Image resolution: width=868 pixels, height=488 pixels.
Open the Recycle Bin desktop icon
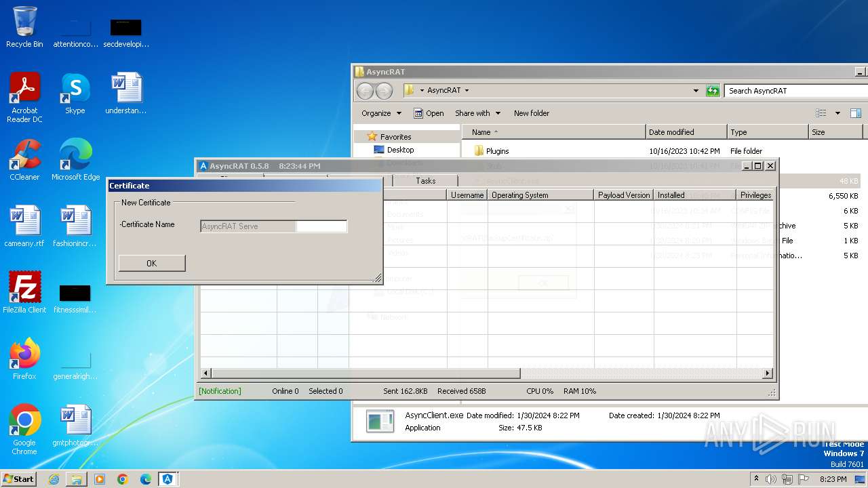pyautogui.click(x=24, y=27)
